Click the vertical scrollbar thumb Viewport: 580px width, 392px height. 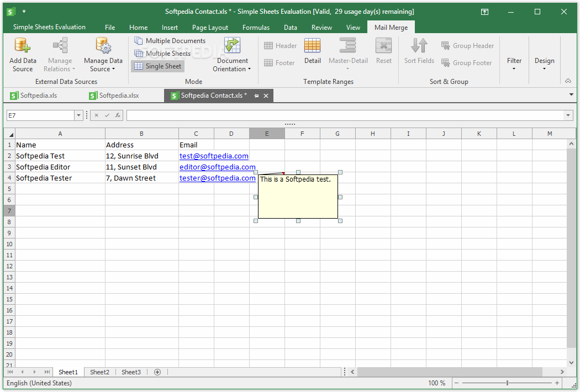click(x=571, y=248)
